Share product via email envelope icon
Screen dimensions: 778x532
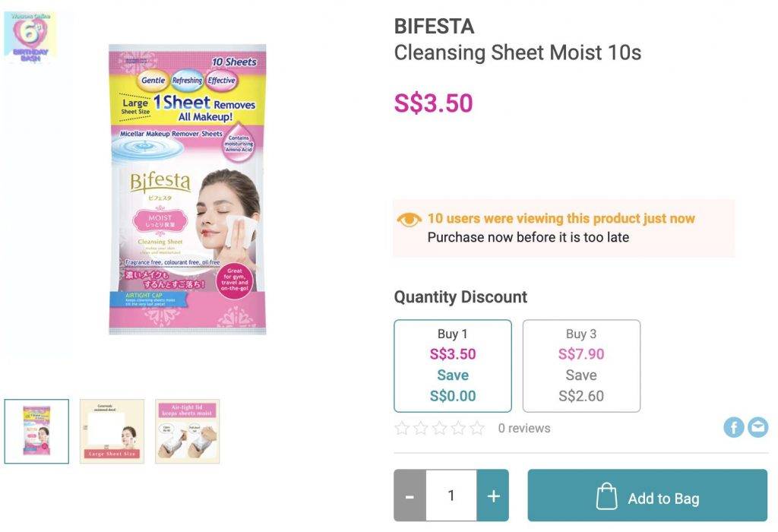[757, 428]
